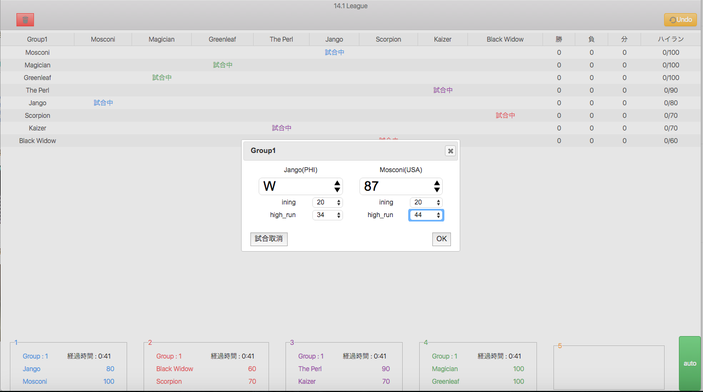
Task: Select the Greenleaf column header
Action: click(222, 39)
